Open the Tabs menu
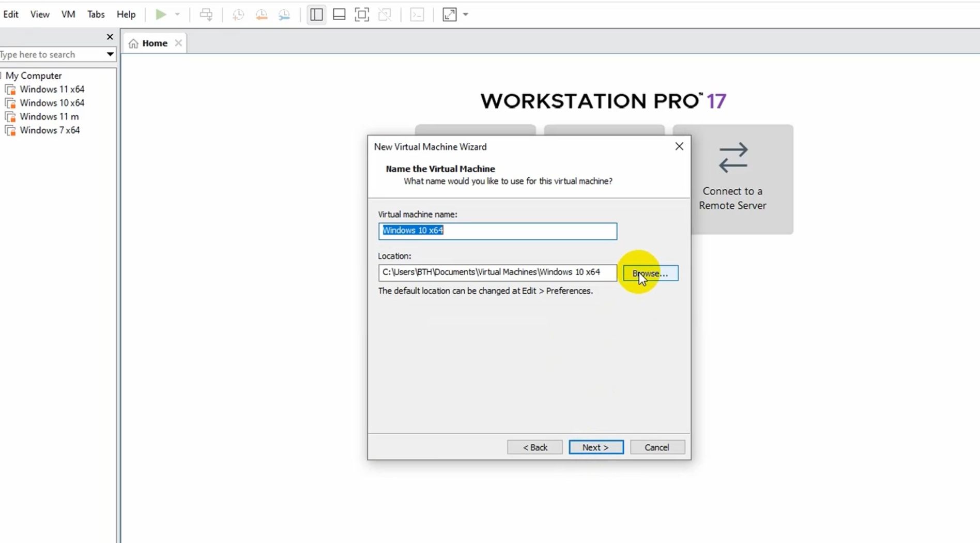This screenshot has width=980, height=543. 96,14
